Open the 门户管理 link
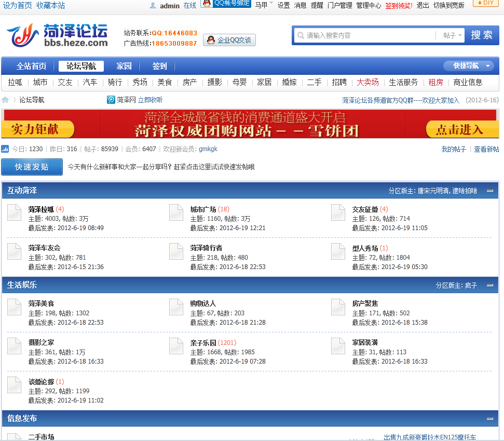This screenshot has height=441, width=504. click(x=340, y=6)
